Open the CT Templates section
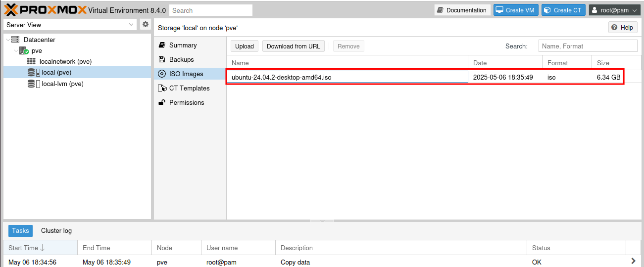The height and width of the screenshot is (267, 644). pos(190,88)
